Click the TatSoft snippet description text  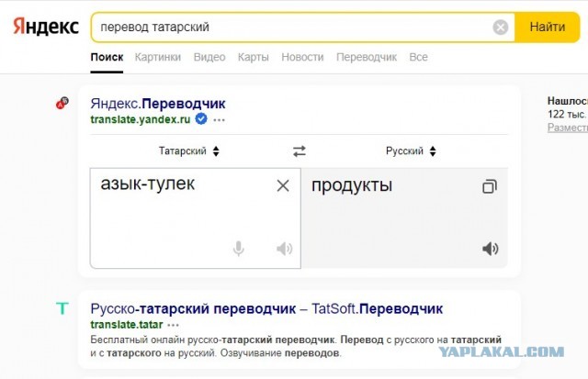296,346
